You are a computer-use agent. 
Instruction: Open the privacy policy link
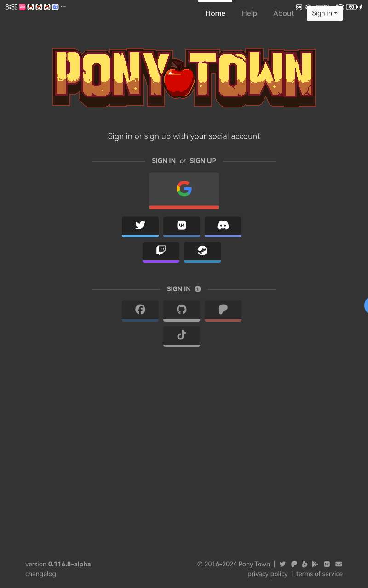[x=267, y=574]
